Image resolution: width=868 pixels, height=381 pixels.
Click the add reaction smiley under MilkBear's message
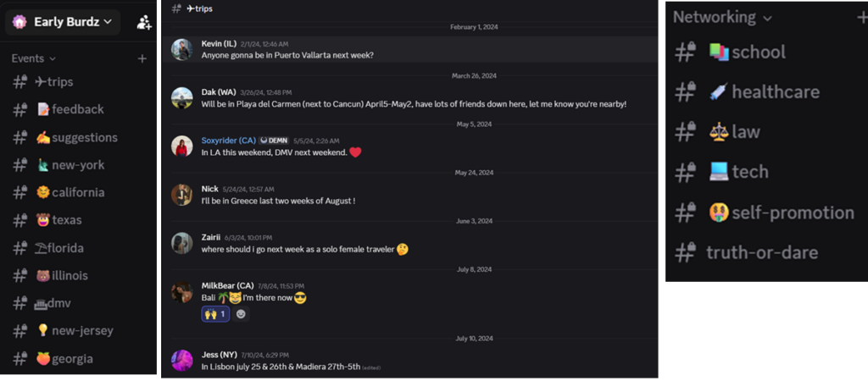242,314
